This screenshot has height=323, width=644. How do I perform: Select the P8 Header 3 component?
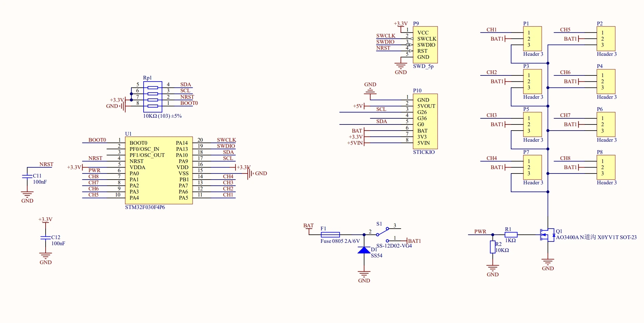click(x=606, y=167)
